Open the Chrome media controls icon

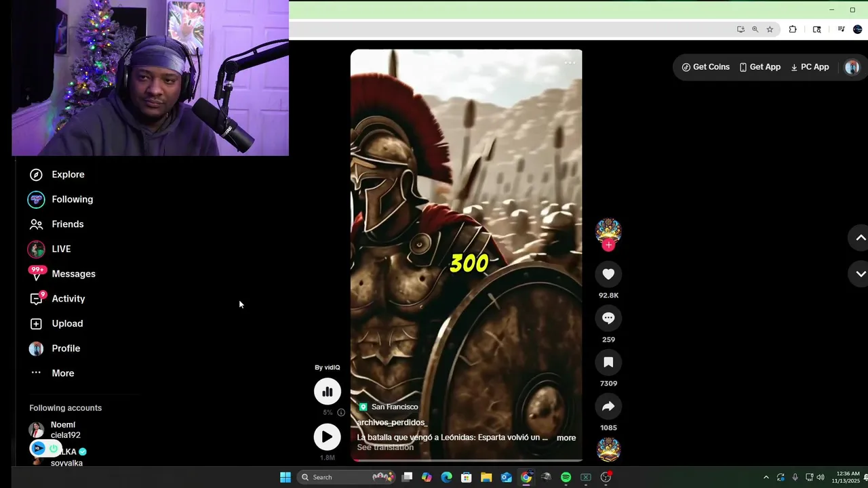tap(841, 29)
